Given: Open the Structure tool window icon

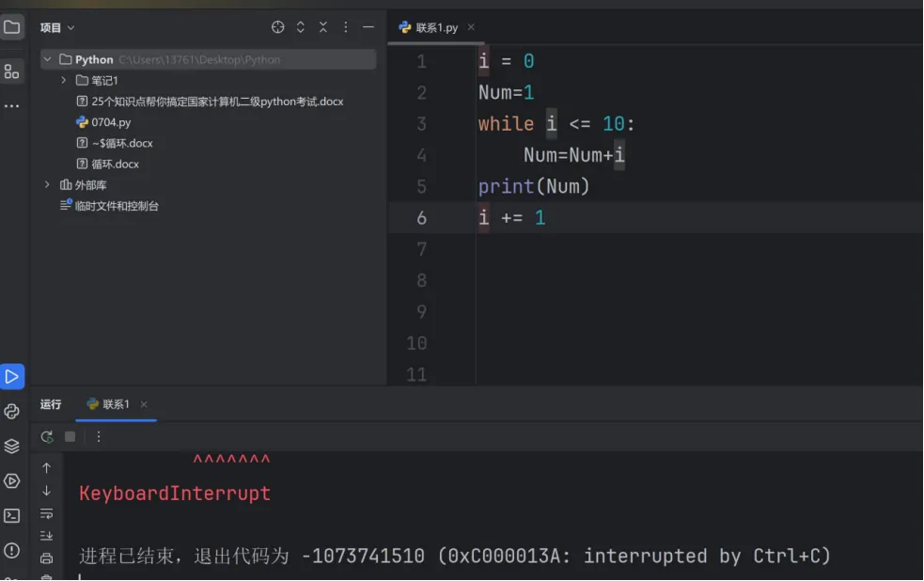Looking at the screenshot, I should (12, 71).
